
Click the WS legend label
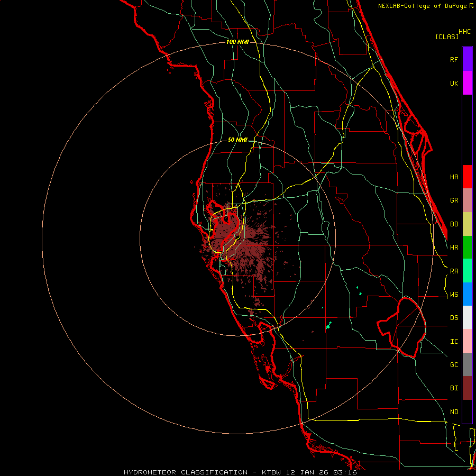[454, 295]
